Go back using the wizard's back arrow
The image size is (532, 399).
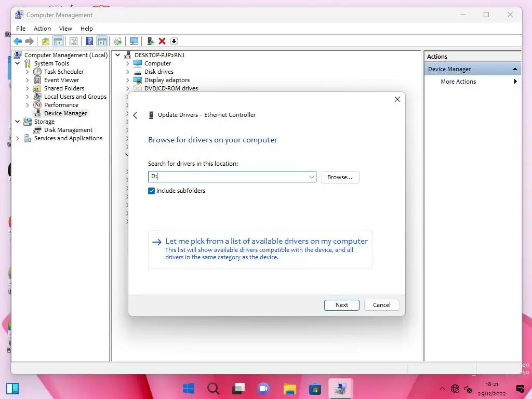pos(136,115)
